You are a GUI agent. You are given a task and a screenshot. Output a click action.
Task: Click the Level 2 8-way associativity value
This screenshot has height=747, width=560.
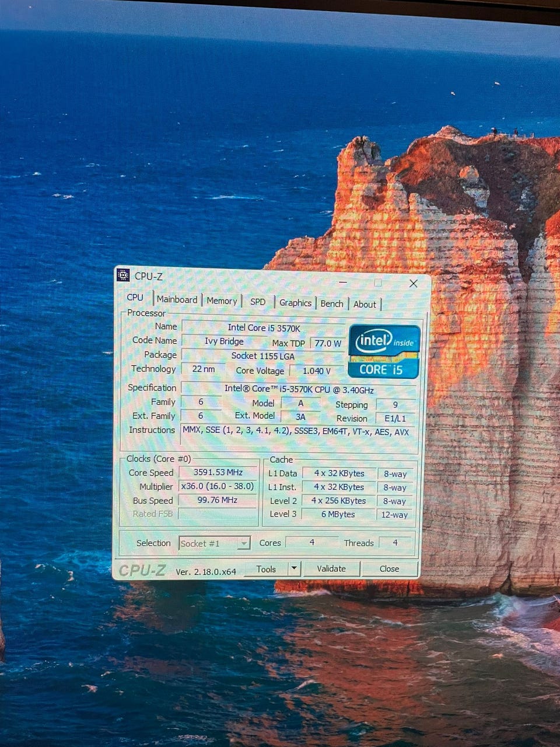coord(395,501)
